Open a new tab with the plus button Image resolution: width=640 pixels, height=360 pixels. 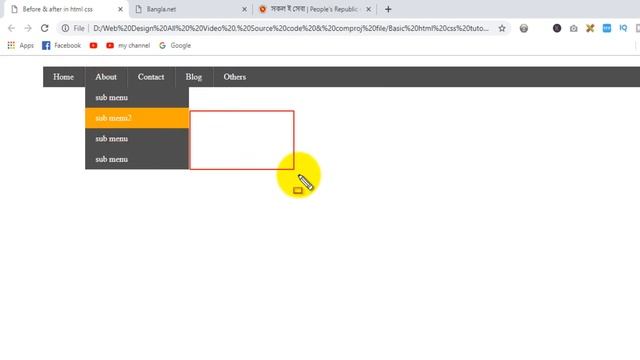tap(388, 9)
